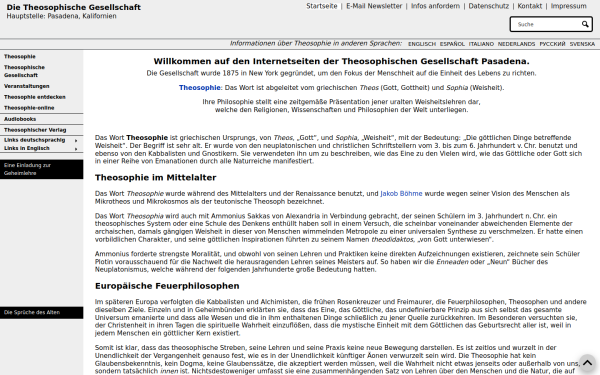Screen dimensions: 600x375
Task: Open the Kontakt page
Action: (x=530, y=6)
